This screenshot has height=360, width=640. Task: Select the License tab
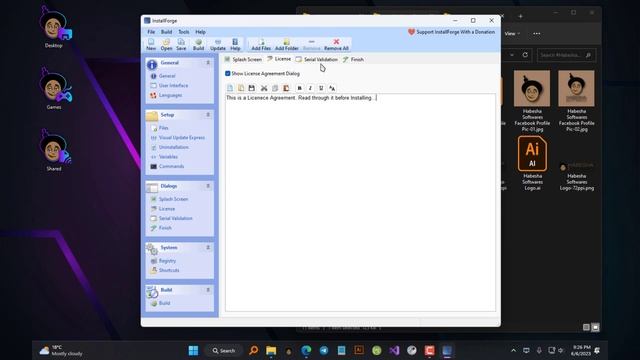click(x=279, y=59)
